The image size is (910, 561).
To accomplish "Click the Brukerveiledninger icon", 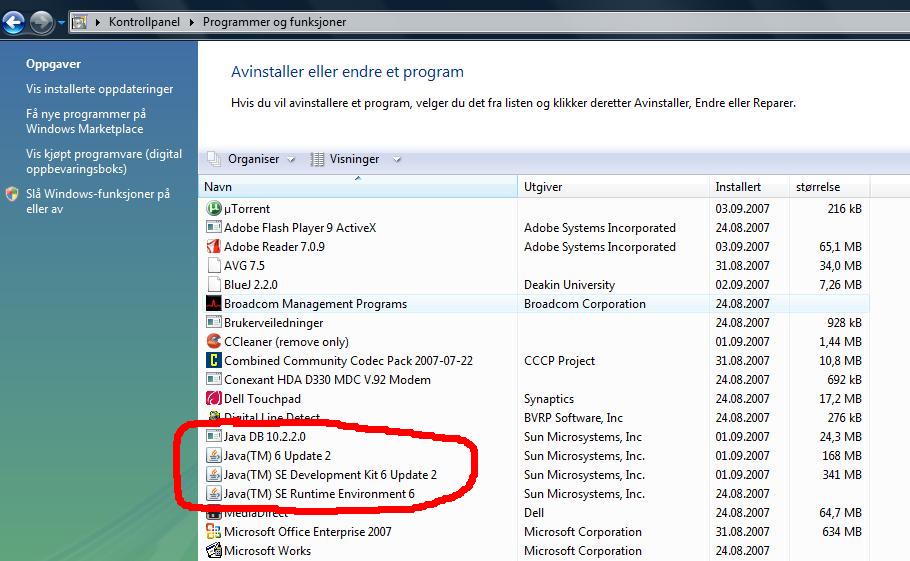I will click(x=214, y=322).
